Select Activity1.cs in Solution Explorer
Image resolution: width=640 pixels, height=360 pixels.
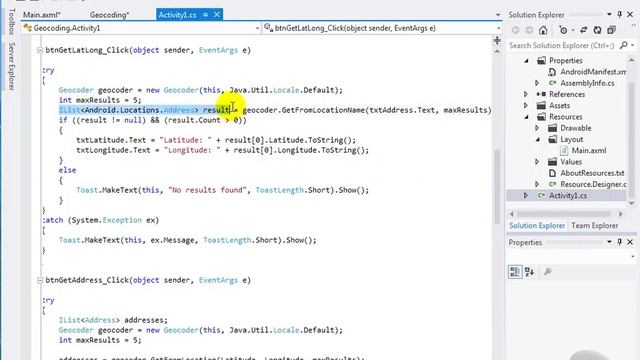tap(568, 196)
